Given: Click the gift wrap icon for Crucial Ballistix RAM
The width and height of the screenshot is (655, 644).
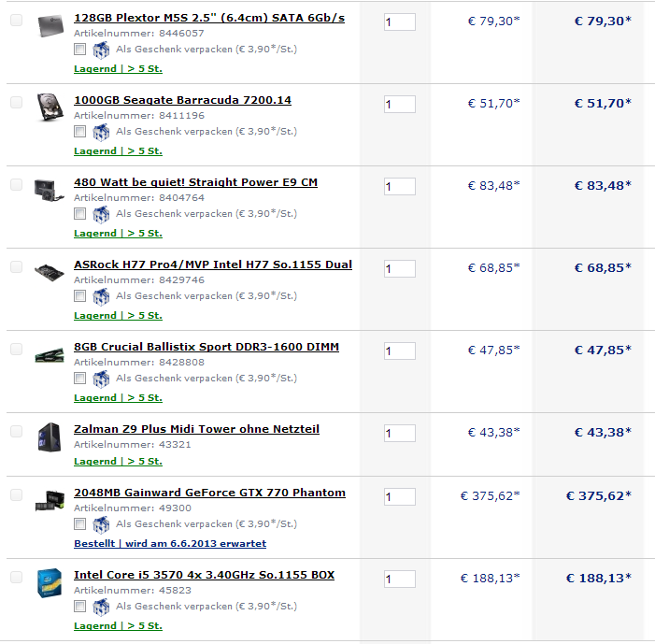Looking at the screenshot, I should click(101, 379).
